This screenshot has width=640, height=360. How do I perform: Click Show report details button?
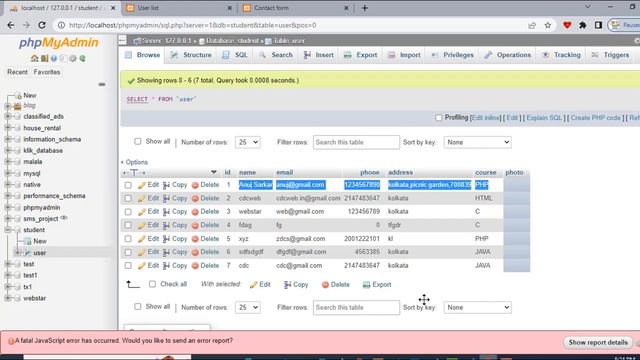point(598,342)
